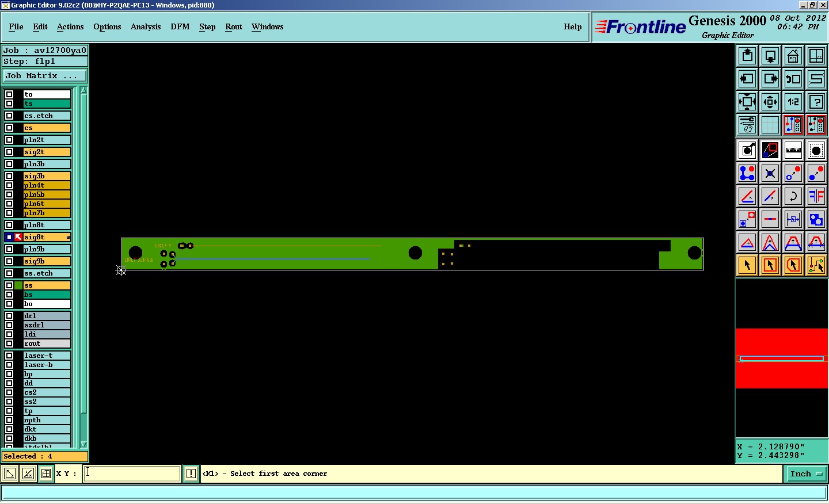The width and height of the screenshot is (829, 504).
Task: Toggle the 'cs.etch' layer checkbox
Action: (x=9, y=116)
